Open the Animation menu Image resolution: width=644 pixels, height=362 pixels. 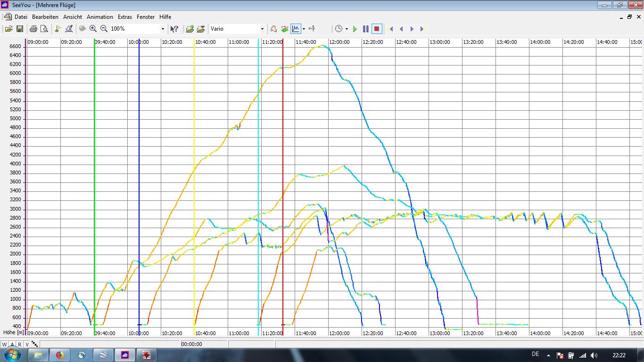[x=99, y=16]
